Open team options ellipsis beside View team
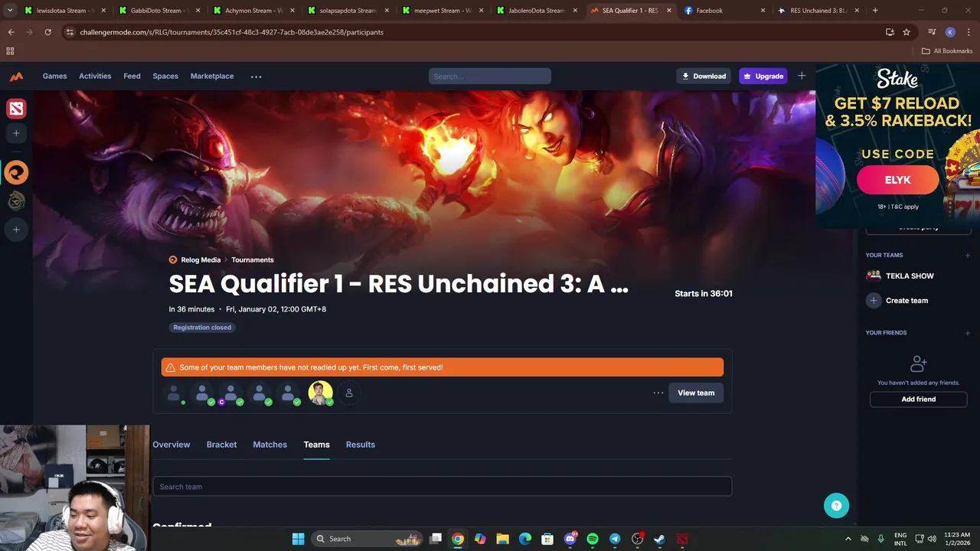The width and height of the screenshot is (980, 551). [658, 393]
